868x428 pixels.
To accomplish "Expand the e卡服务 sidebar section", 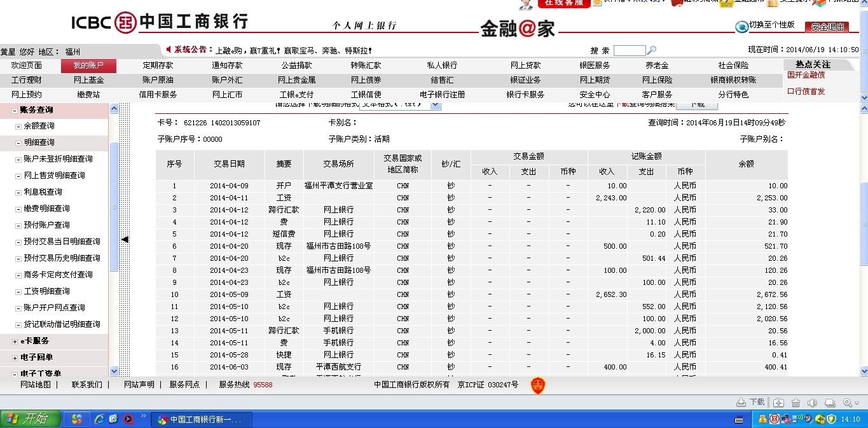I will coord(15,342).
